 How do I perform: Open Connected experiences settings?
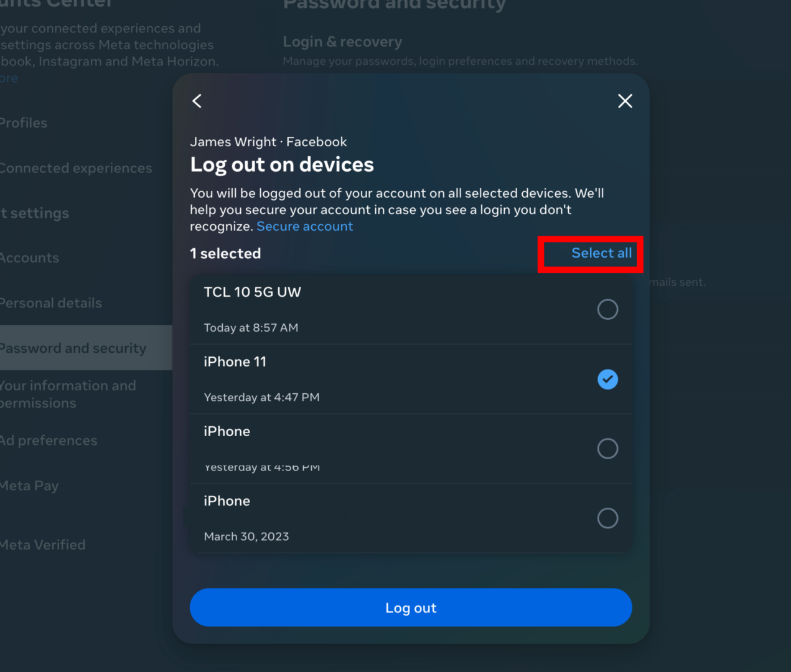75,167
